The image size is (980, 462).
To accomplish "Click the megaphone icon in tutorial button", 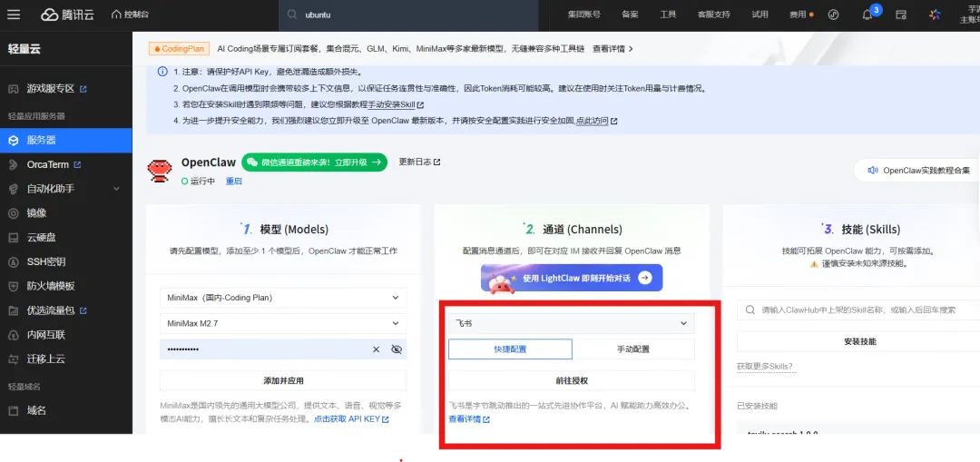I will click(x=873, y=170).
